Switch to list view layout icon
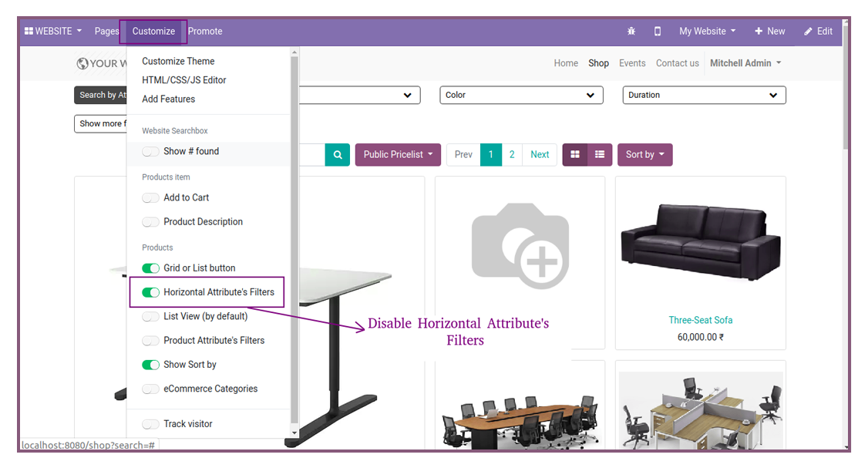The width and height of the screenshot is (868, 468). [x=600, y=154]
